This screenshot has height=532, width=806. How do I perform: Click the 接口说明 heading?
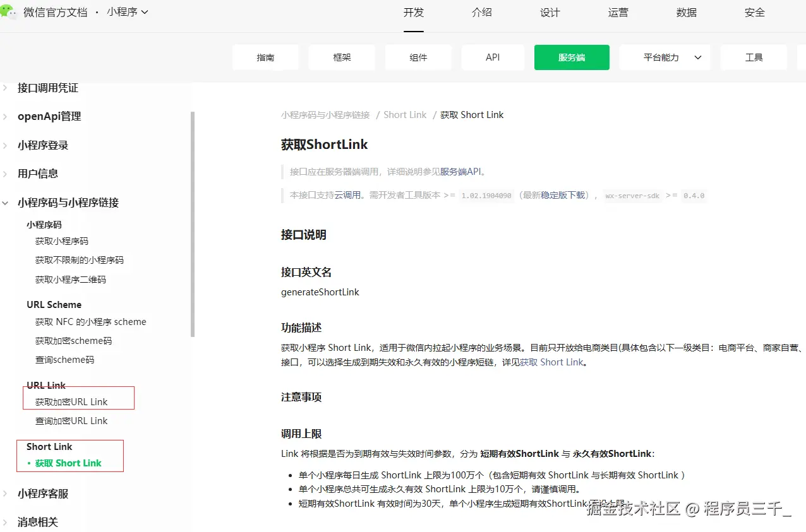(304, 235)
